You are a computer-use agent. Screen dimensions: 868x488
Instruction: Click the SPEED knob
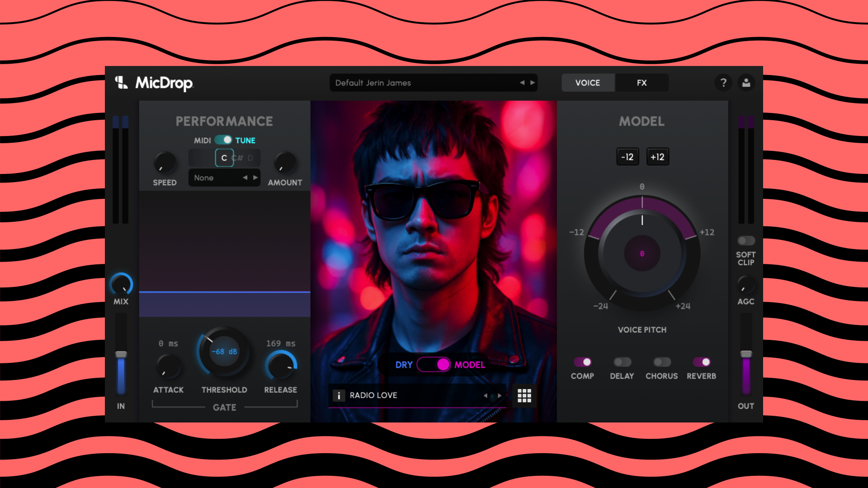pyautogui.click(x=165, y=162)
